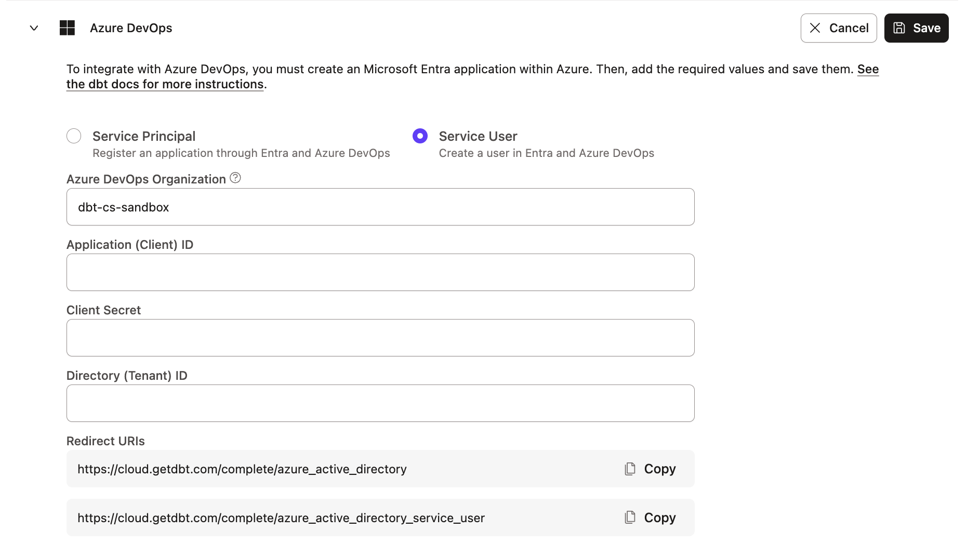980x557 pixels.
Task: Focus the Client Secret input box
Action: [380, 338]
